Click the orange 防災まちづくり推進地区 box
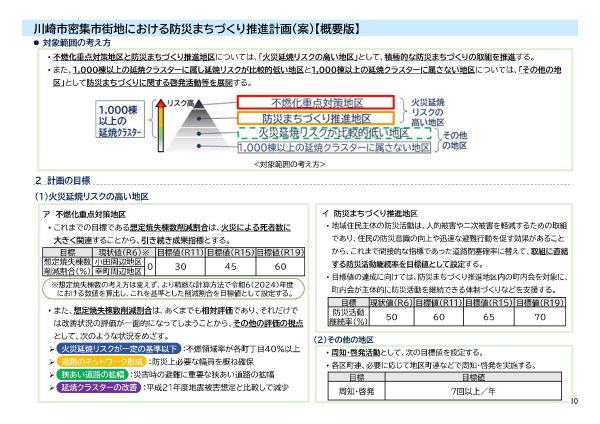This screenshot has height=424, width=600. pos(304,117)
